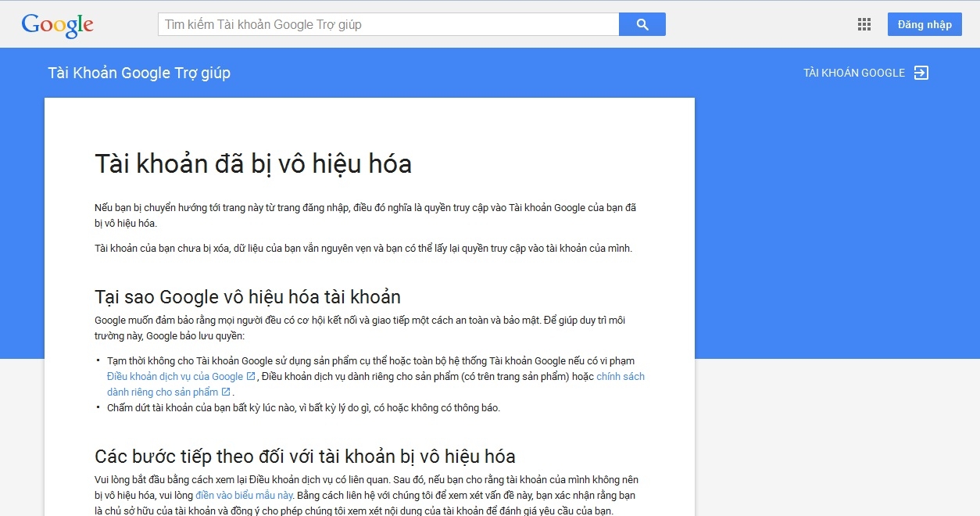980x516 pixels.
Task: Click the blue search magnifying glass icon
Action: (642, 24)
